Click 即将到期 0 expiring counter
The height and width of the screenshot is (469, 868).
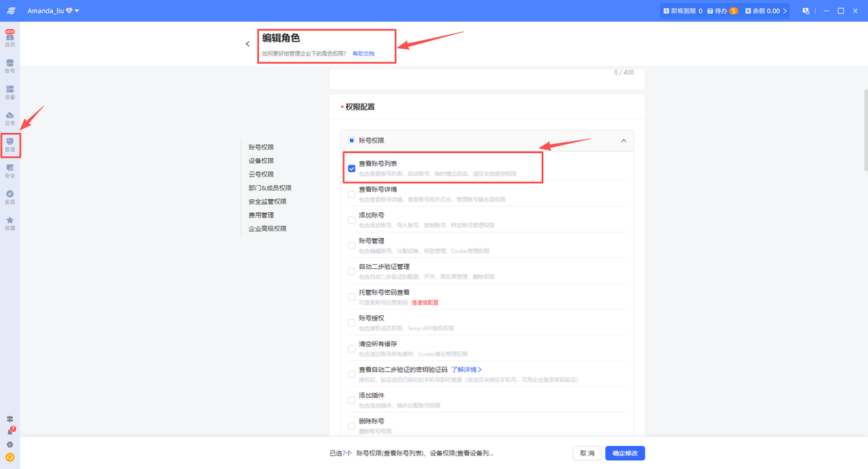click(682, 11)
